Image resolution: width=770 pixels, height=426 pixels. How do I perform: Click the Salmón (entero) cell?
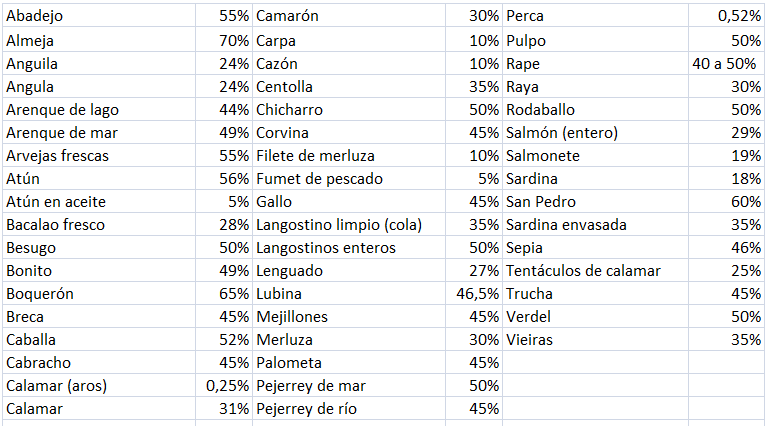595,133
